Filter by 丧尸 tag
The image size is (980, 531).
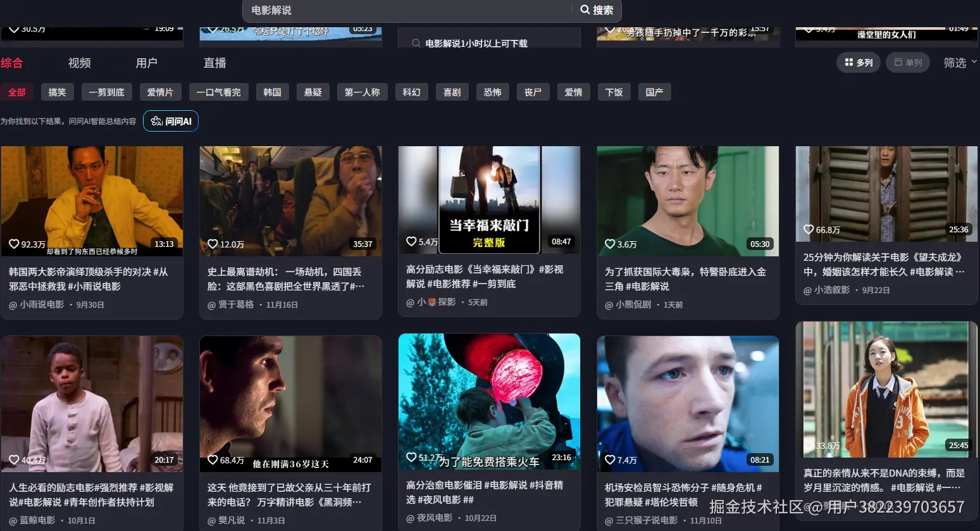(x=533, y=92)
